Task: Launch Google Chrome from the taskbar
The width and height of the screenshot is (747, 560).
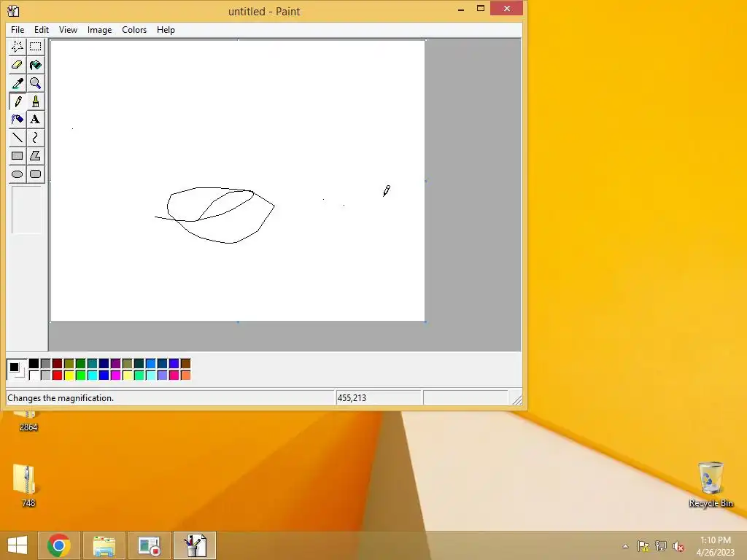Action: click(58, 545)
